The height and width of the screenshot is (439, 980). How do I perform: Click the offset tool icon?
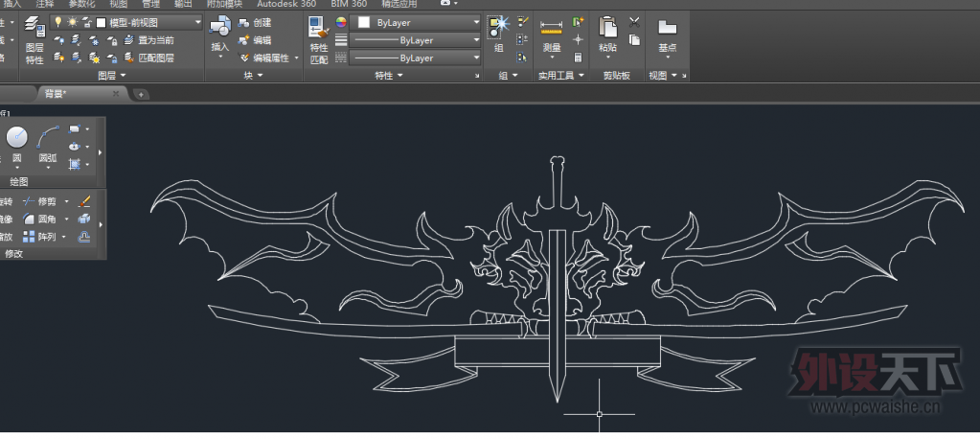click(83, 237)
